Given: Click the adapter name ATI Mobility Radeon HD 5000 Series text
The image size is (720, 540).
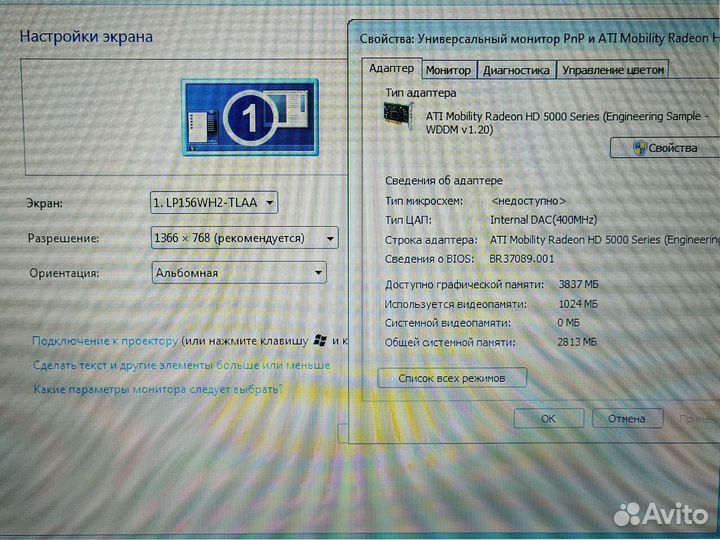Looking at the screenshot, I should coord(567,123).
